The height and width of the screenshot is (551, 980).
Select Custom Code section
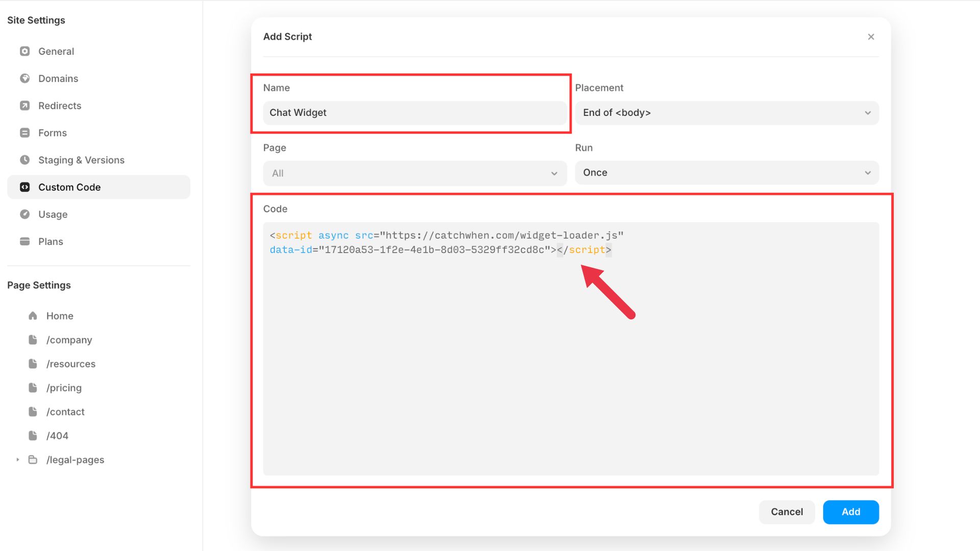tap(99, 187)
